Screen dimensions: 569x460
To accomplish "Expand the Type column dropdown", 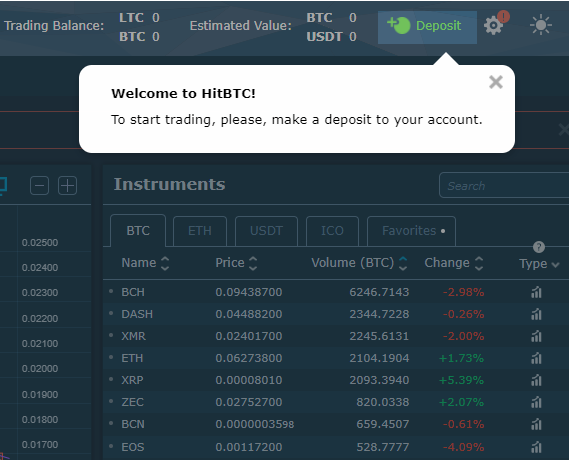I will click(539, 264).
